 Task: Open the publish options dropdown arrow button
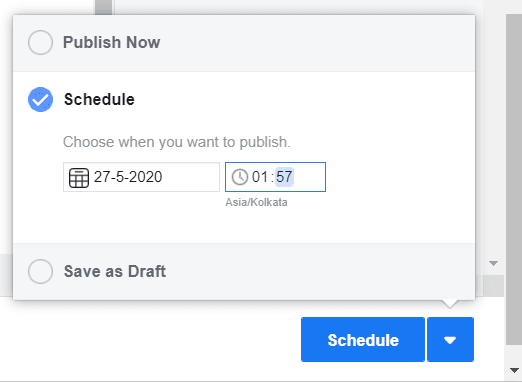pos(450,339)
